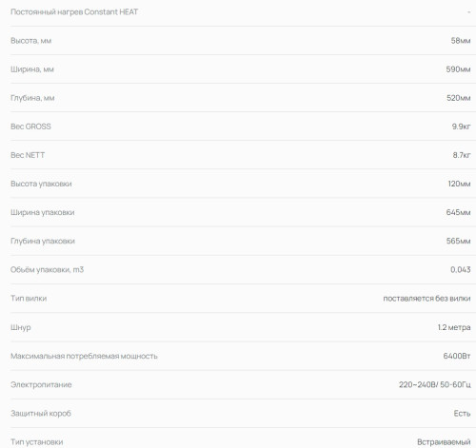Select the 6400Вт maximum power value
The image size is (476, 448).
point(457,356)
